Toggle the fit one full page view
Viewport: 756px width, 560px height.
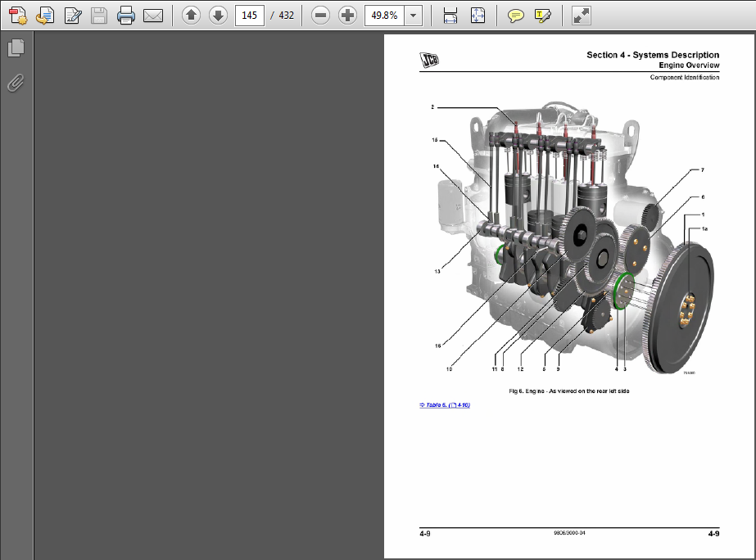(x=478, y=15)
